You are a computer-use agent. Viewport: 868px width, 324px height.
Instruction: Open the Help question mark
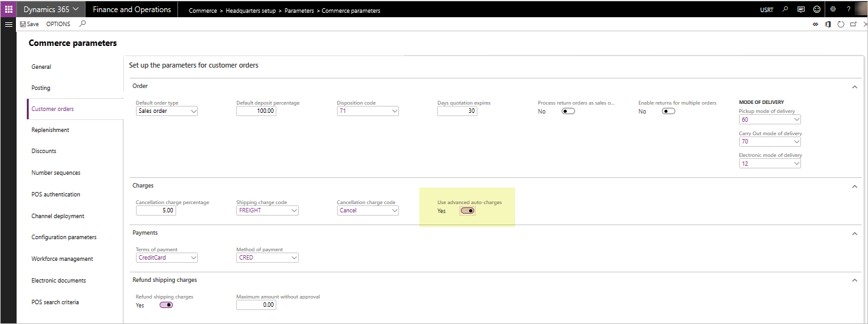(x=848, y=10)
